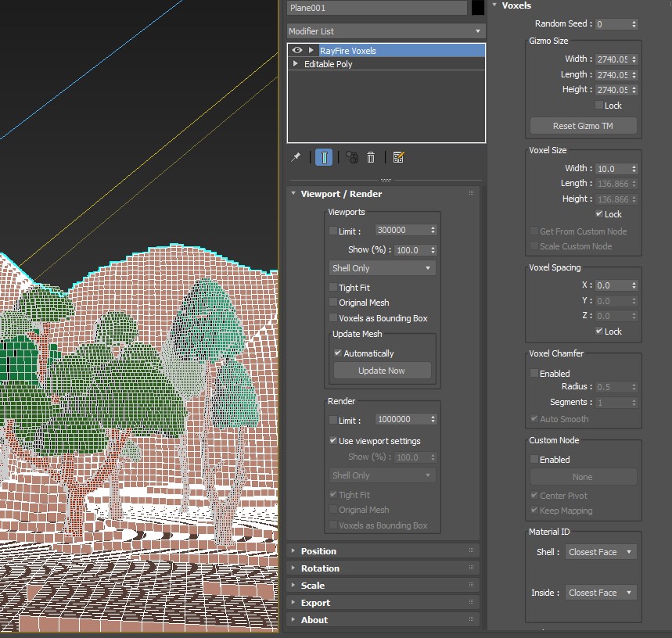Hide RayFire Voxels modifier with eye icon
The image size is (672, 638).
point(297,50)
